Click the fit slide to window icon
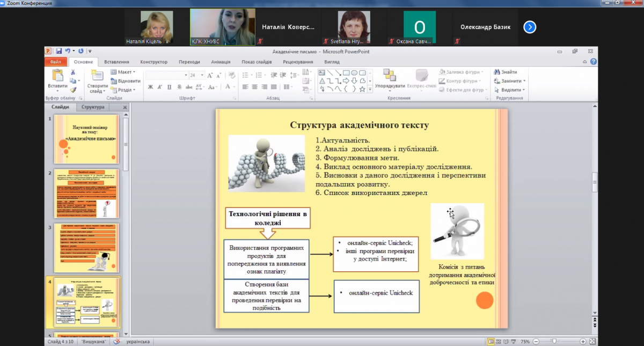The height and width of the screenshot is (346, 644). coord(593,342)
